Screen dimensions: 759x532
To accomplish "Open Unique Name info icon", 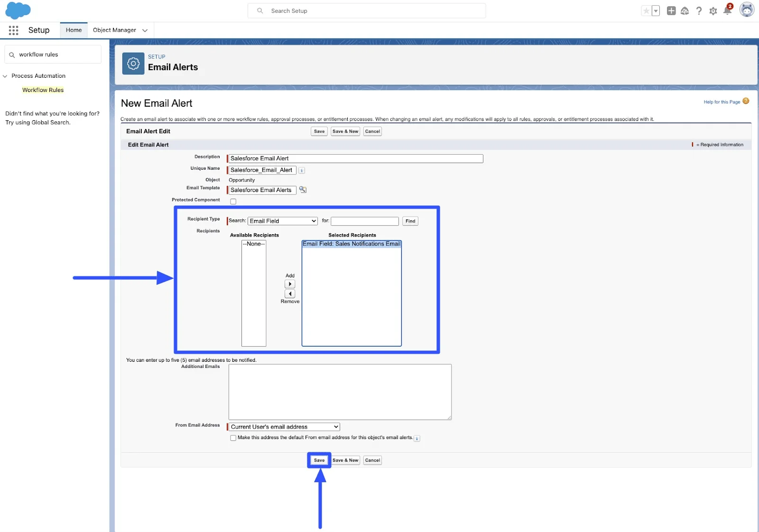I will [x=302, y=171].
